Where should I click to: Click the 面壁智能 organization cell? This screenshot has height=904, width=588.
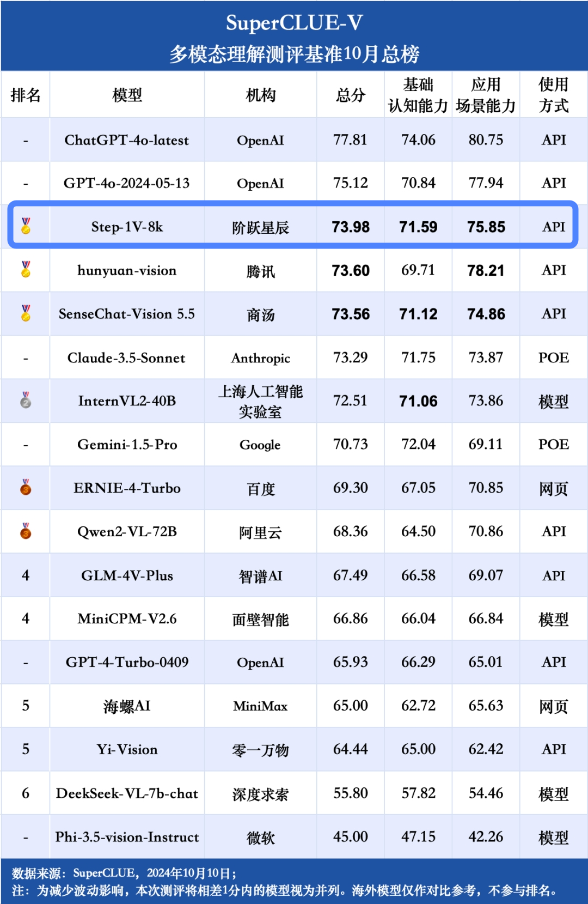(x=260, y=620)
